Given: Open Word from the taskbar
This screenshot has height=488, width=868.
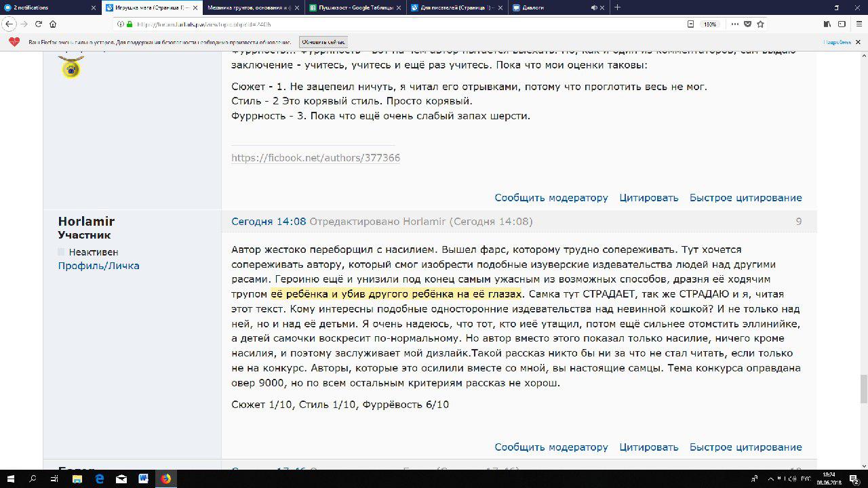Looking at the screenshot, I should (144, 479).
